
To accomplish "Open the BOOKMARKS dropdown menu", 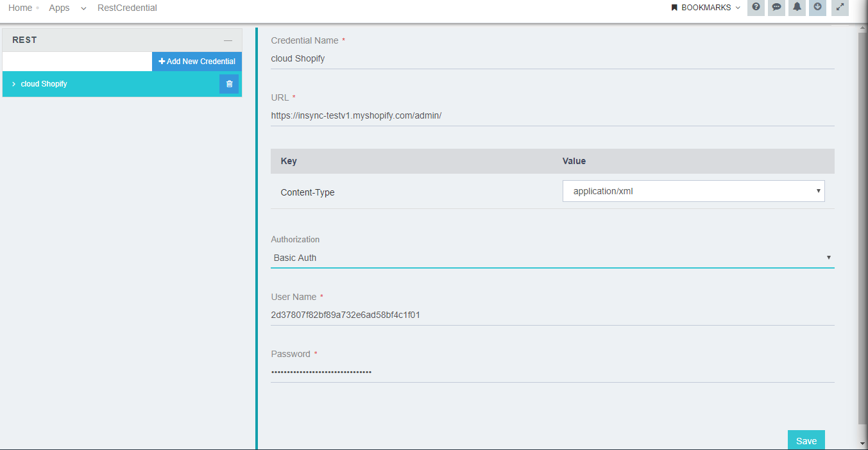I will (x=705, y=8).
